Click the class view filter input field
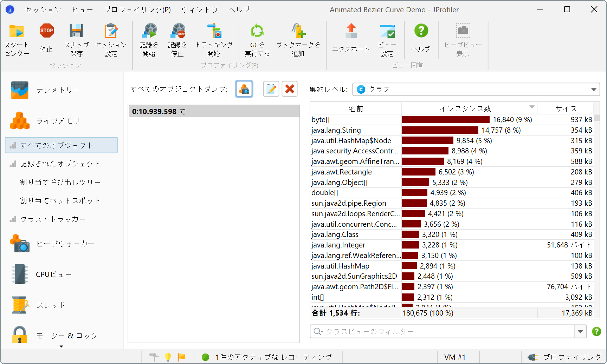607x364 pixels. [442, 331]
